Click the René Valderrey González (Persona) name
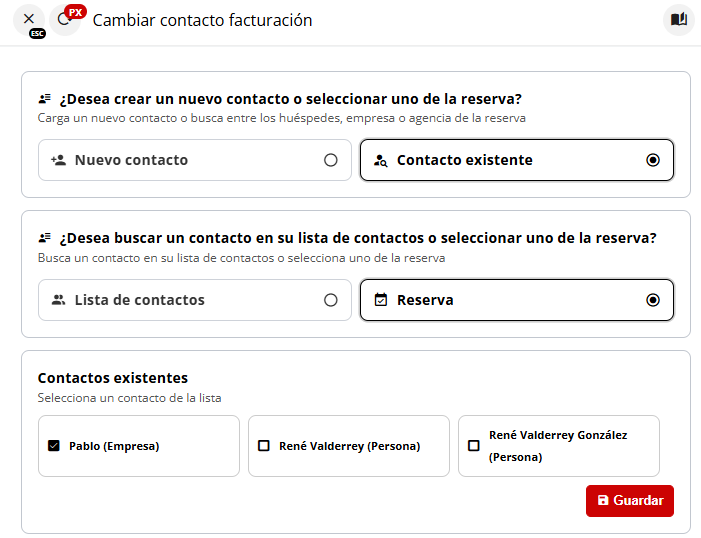This screenshot has height=538, width=701. click(558, 446)
